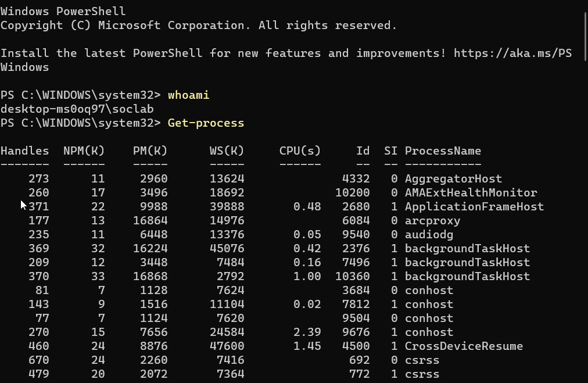This screenshot has height=383, width=588.
Task: Click the Id value 6084
Action: click(356, 221)
